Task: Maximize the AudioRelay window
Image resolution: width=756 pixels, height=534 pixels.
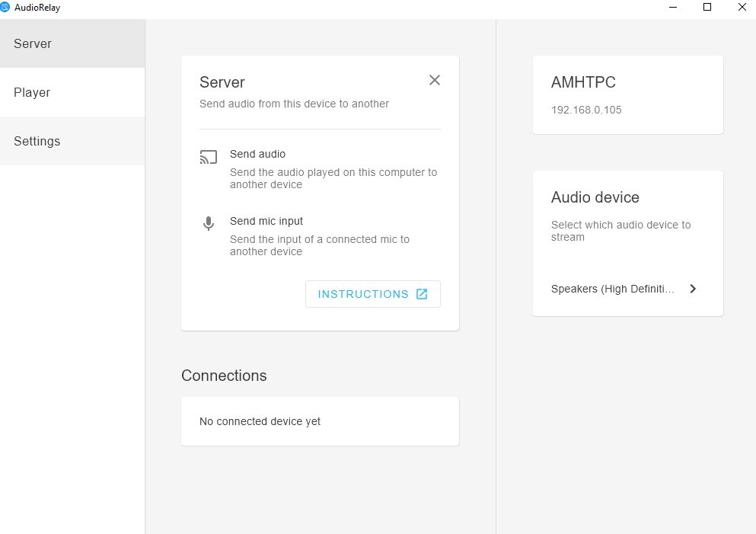Action: 707,7
